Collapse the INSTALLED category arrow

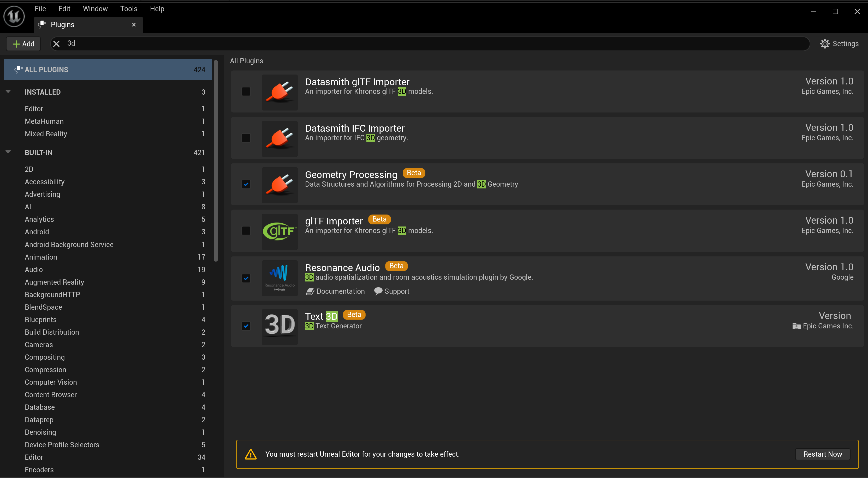8,91
